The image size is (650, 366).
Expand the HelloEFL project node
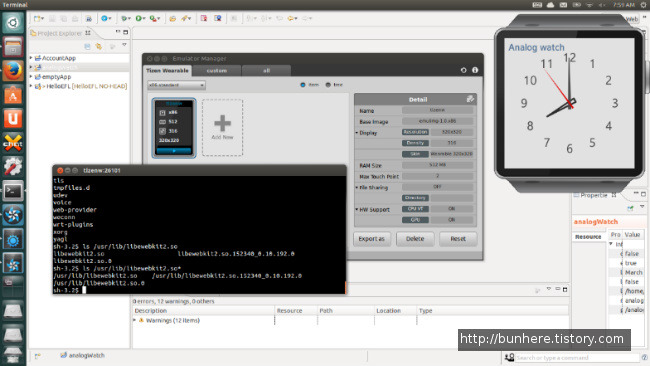[x=31, y=86]
